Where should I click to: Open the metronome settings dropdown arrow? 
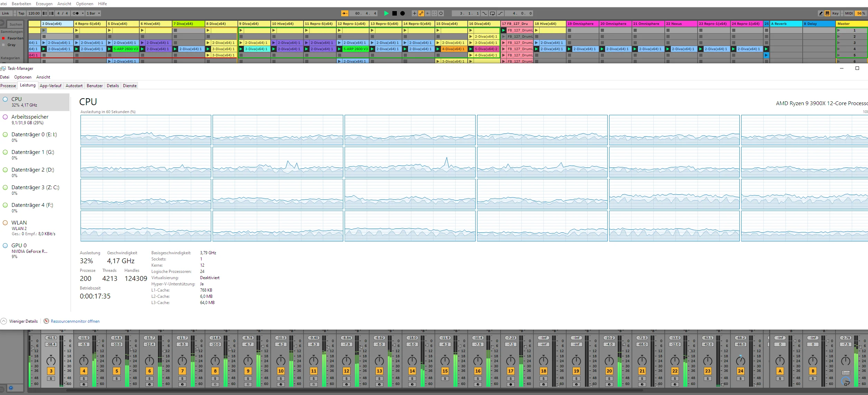[x=83, y=13]
